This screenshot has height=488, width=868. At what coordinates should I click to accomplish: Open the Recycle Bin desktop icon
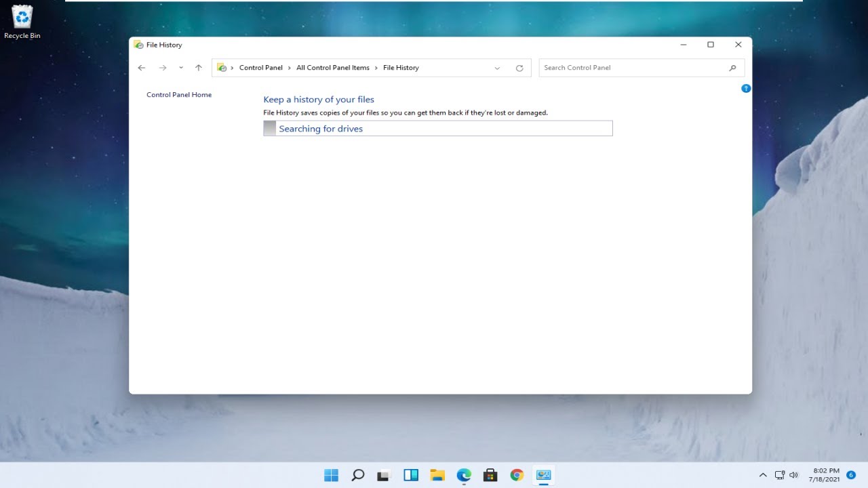[x=22, y=22]
